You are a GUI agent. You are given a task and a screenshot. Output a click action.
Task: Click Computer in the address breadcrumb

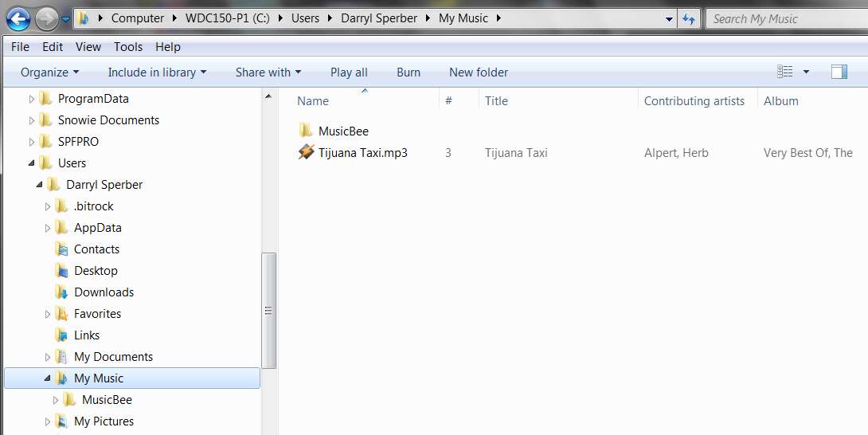pyautogui.click(x=137, y=18)
